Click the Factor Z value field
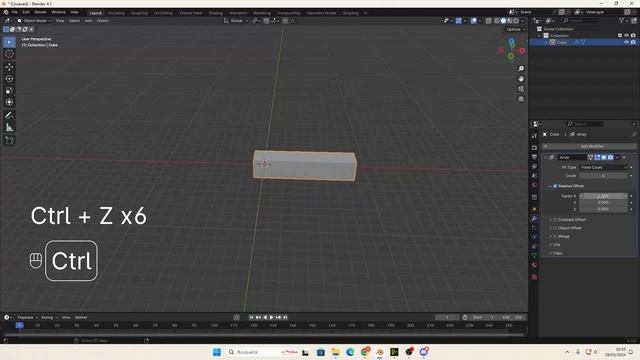Image resolution: width=640 pixels, height=360 pixels. pos(603,209)
